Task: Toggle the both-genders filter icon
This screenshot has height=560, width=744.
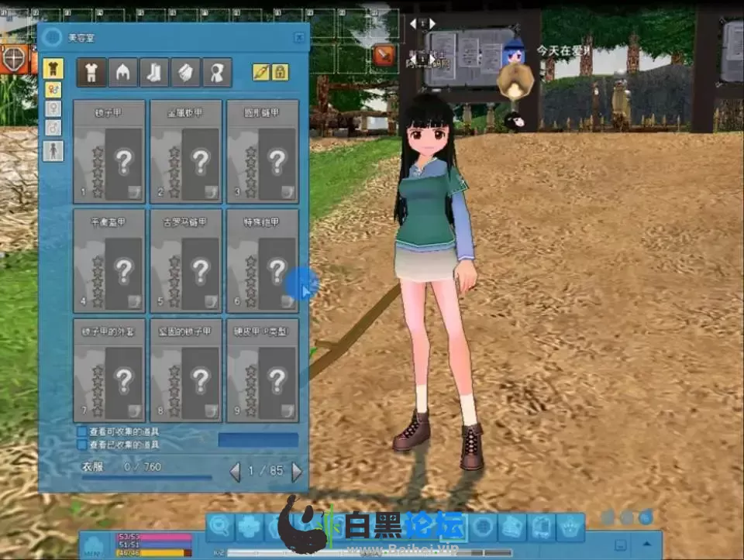Action: (53, 90)
